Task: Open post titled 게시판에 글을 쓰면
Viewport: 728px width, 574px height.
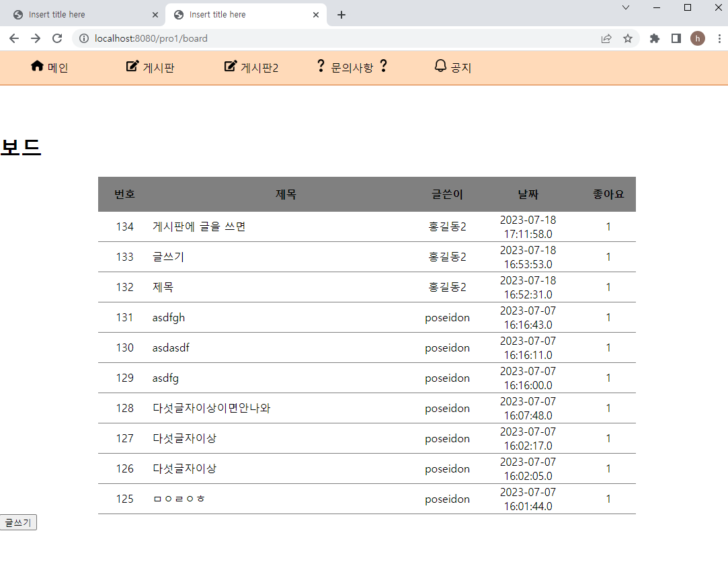Action: 199,227
